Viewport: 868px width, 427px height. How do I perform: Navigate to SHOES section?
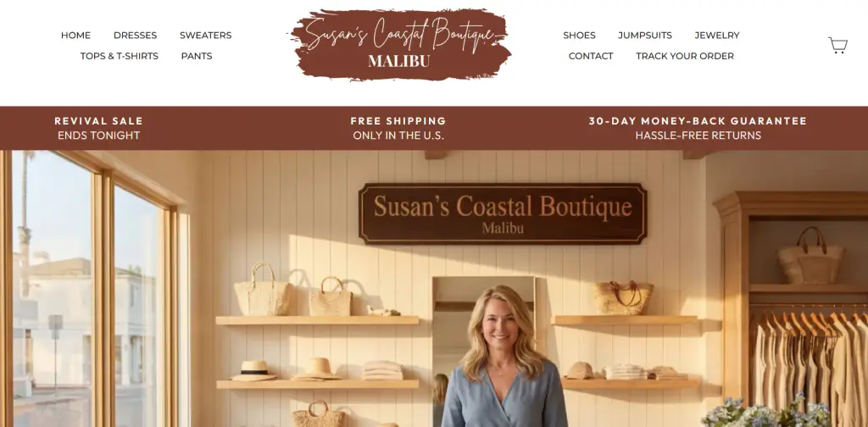[x=579, y=36]
